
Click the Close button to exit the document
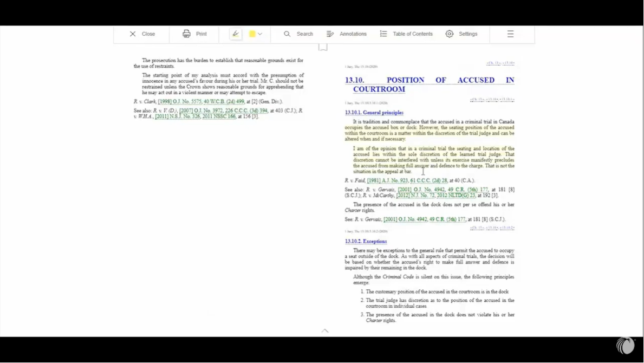(141, 34)
